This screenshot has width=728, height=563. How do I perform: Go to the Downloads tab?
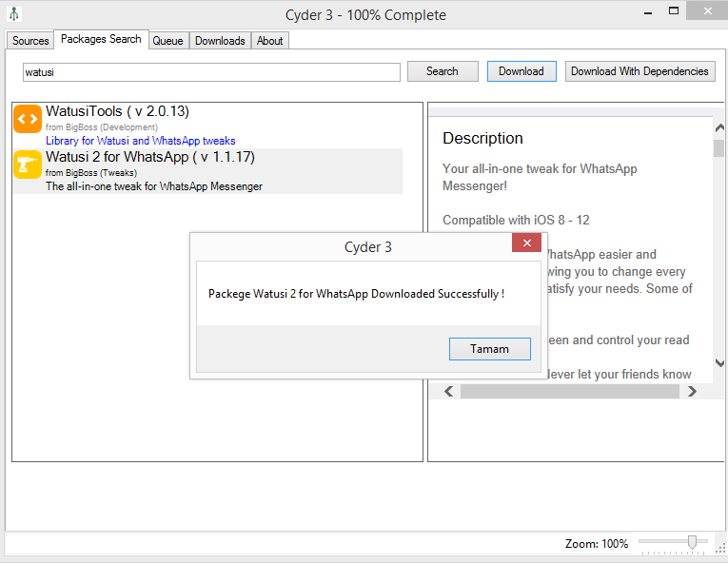(220, 41)
